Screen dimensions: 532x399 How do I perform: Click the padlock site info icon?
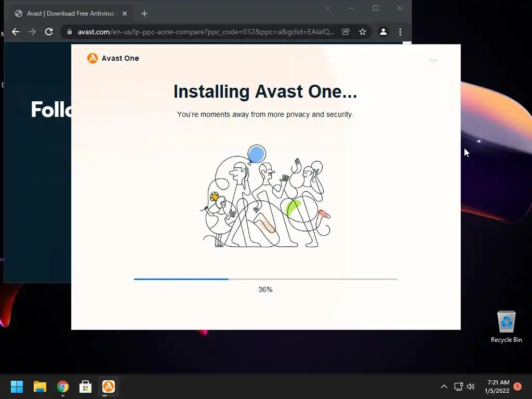(x=70, y=32)
